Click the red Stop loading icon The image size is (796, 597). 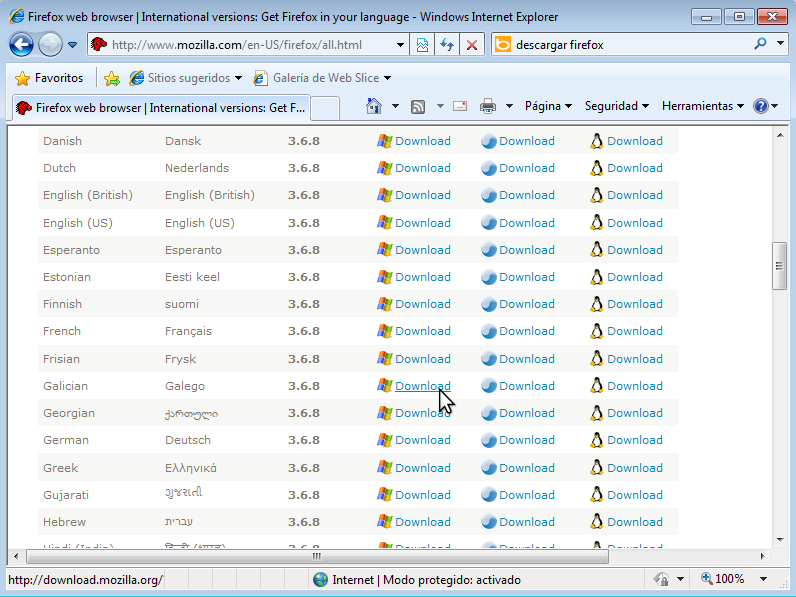pos(472,45)
